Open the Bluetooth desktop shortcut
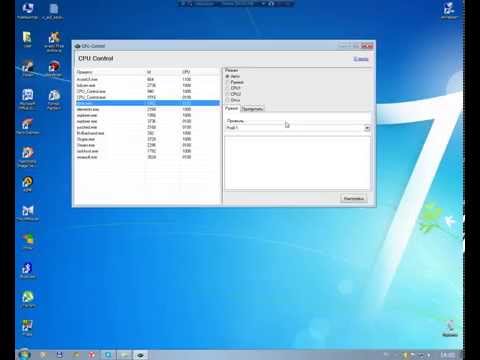 click(27, 271)
